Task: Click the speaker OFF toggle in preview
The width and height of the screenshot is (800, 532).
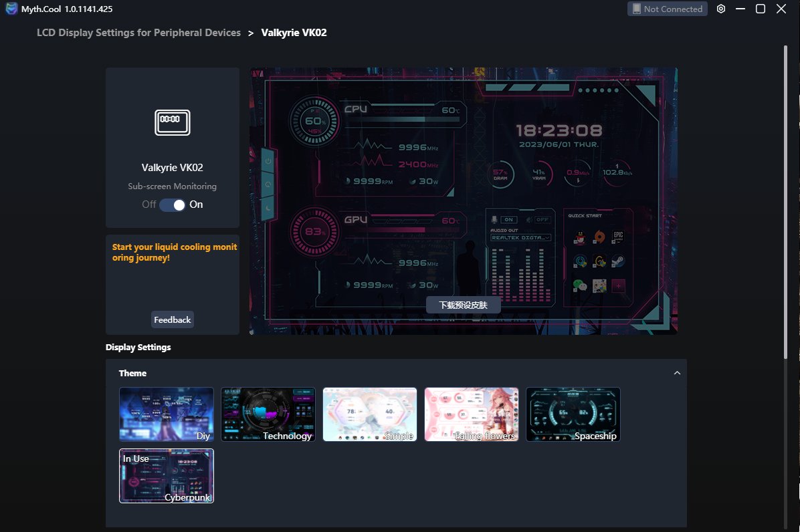Action: tap(541, 219)
